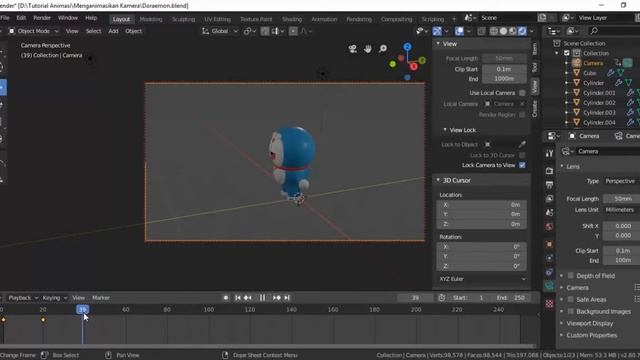Toggle camera view icon in viewport
This screenshot has width=640, height=360.
pyautogui.click(x=353, y=49)
